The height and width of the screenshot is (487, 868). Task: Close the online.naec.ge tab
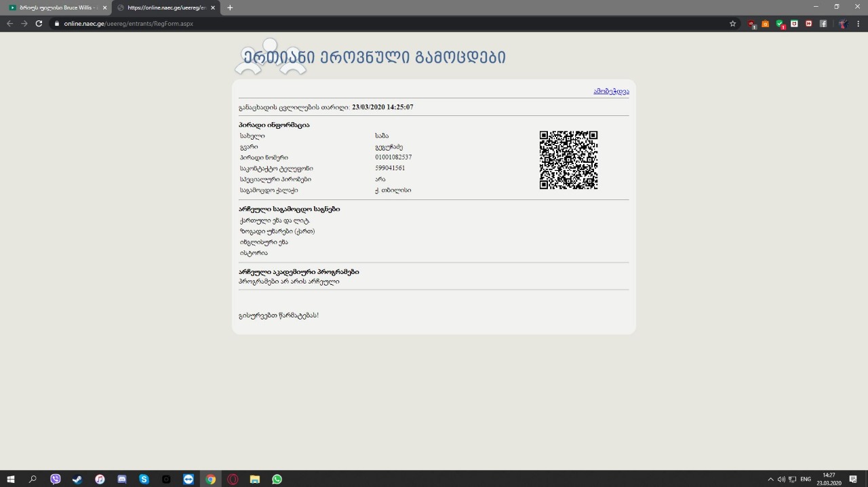(213, 7)
